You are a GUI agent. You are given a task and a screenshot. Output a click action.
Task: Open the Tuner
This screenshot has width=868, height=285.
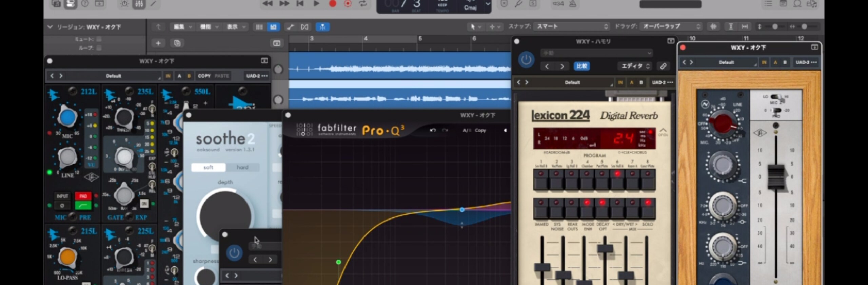(x=518, y=4)
